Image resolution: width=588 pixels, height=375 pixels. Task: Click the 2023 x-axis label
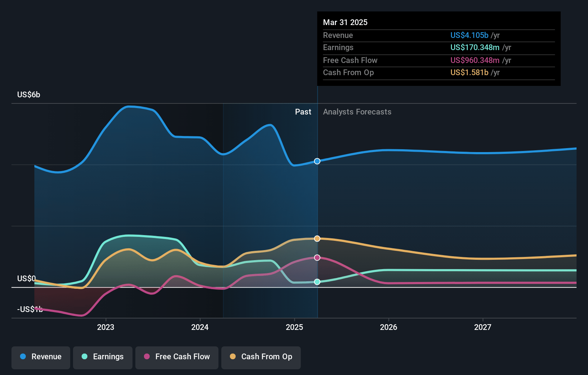pos(106,327)
